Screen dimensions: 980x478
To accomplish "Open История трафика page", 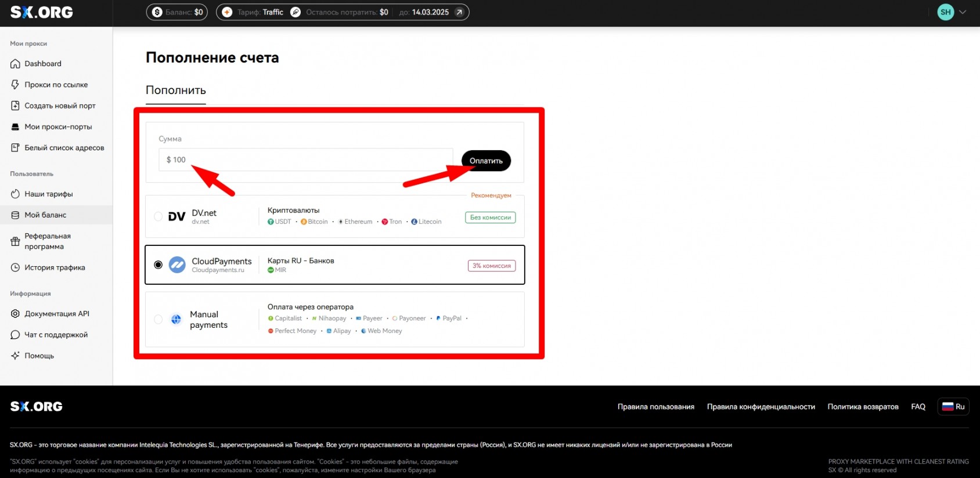I will tap(56, 267).
